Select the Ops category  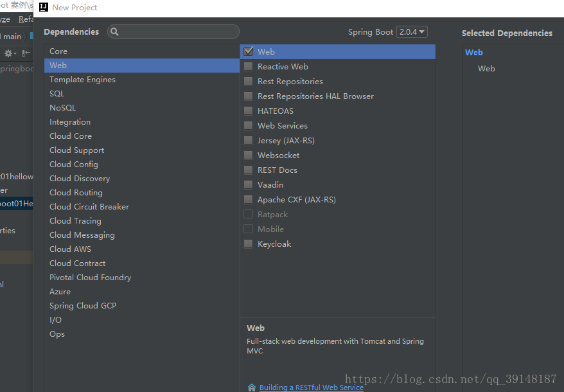[142, 334]
